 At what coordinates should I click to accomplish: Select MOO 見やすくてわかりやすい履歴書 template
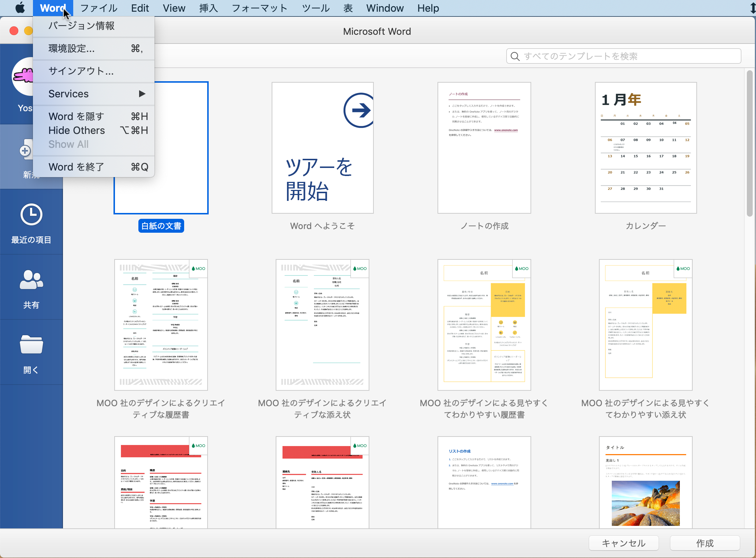coord(484,325)
